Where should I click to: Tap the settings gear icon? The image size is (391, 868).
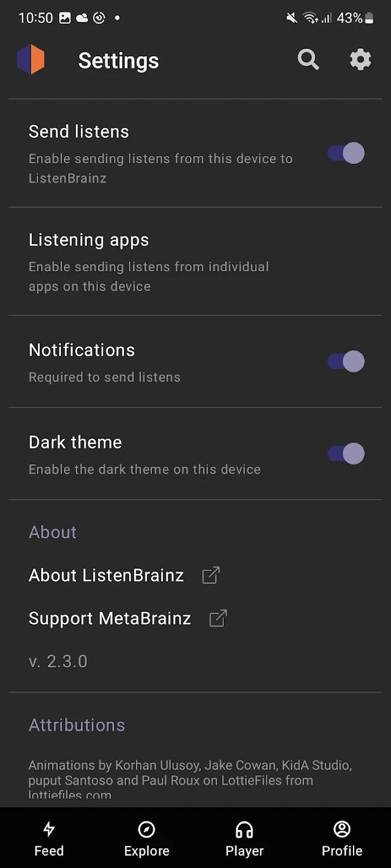(x=360, y=60)
